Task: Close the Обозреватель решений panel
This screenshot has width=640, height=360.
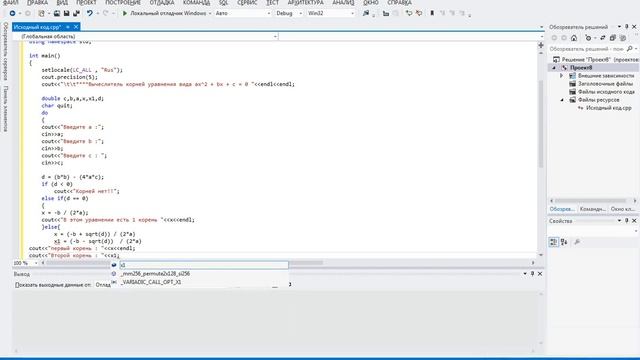Action: click(x=634, y=27)
